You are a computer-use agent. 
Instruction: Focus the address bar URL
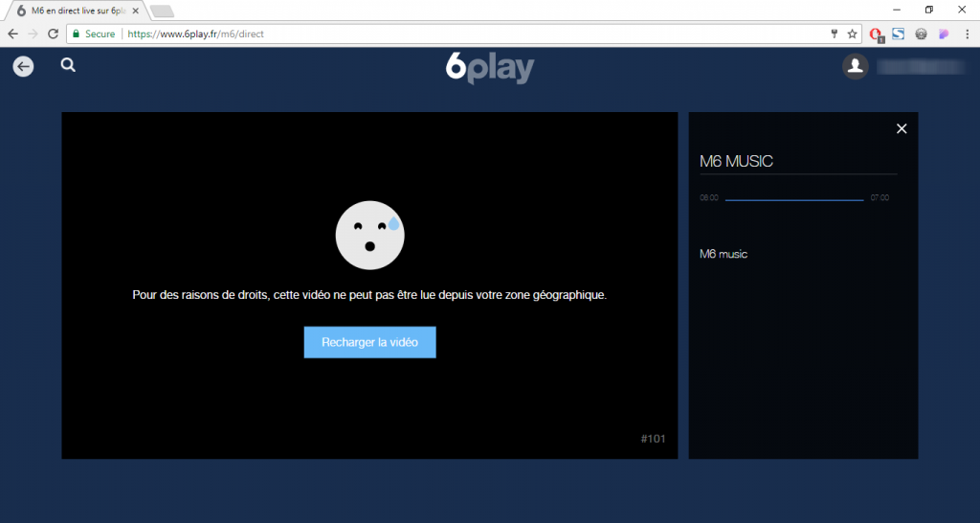click(x=195, y=34)
